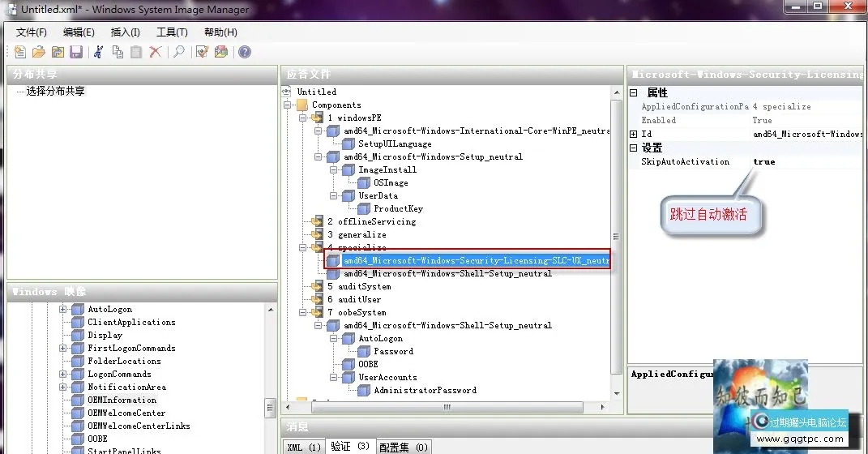
Task: Click the Open Answer File folder icon
Action: tap(38, 52)
